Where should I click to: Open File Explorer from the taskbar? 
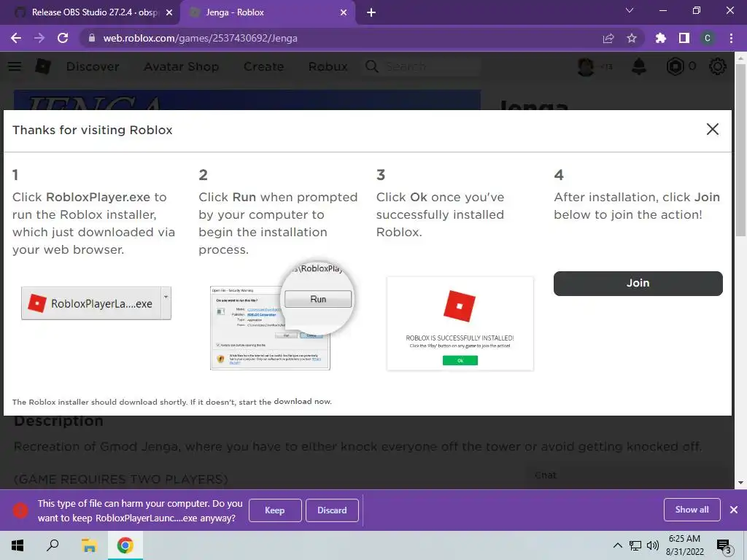89,545
